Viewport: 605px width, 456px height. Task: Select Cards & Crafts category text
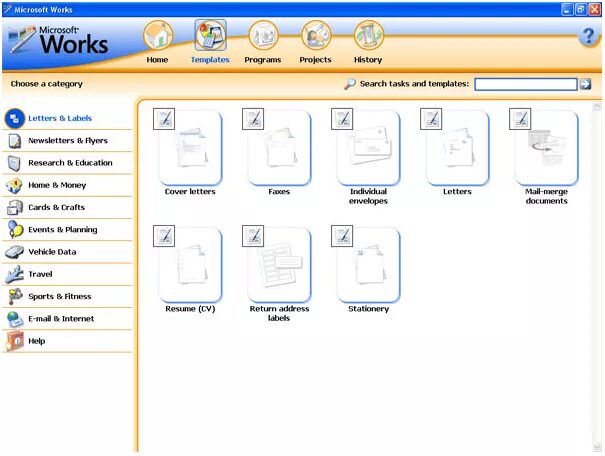[56, 208]
